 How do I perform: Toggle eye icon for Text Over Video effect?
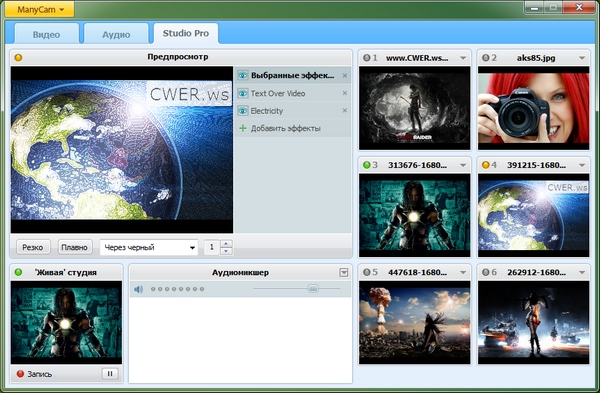(x=243, y=93)
